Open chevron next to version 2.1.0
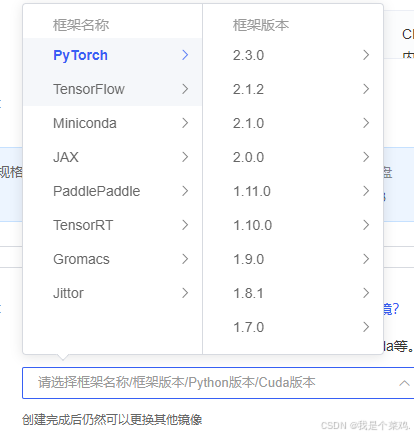This screenshot has width=414, height=437. coord(366,123)
